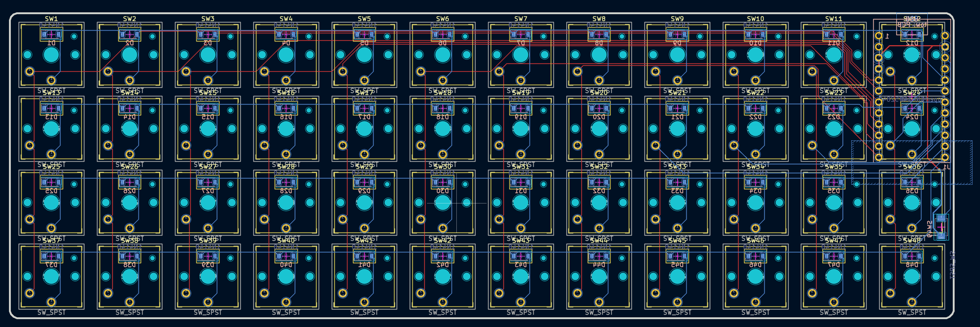Click diode D48 footprint
980x327 pixels.
[x=912, y=256]
